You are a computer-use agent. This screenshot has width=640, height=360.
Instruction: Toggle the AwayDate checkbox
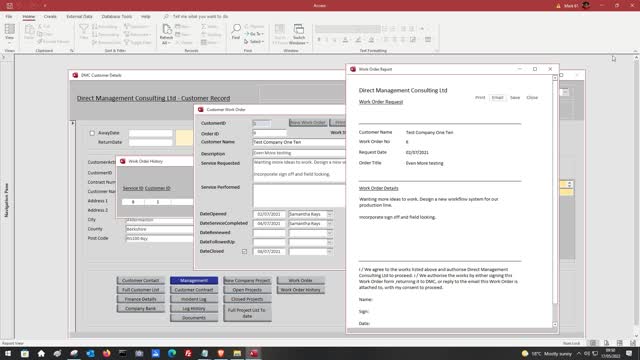(x=92, y=133)
